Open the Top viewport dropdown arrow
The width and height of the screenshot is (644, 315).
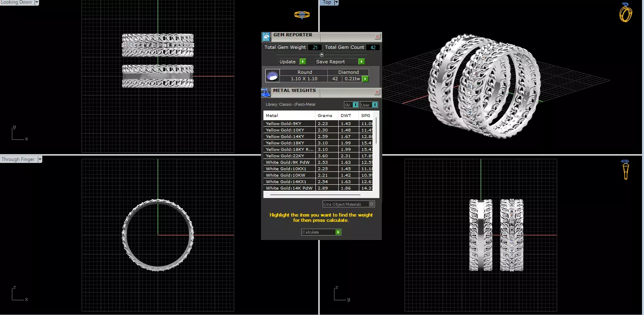point(336,2)
